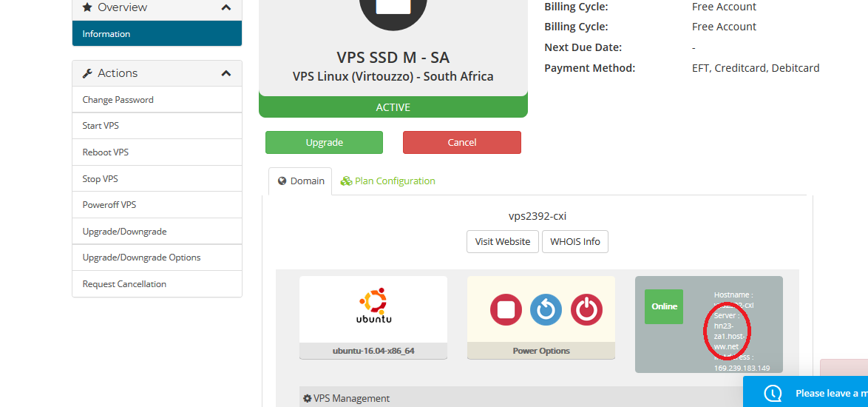
Task: Click the chat bubble icon in message widget
Action: [773, 393]
